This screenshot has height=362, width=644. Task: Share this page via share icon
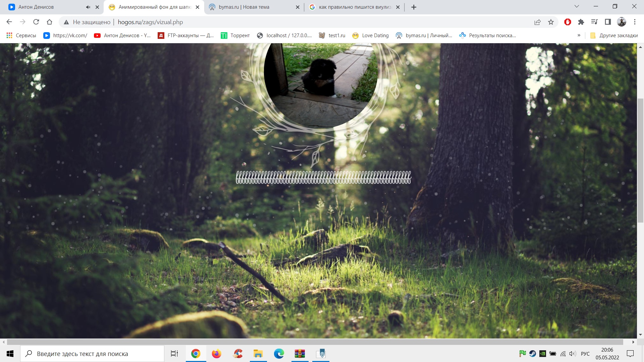(x=537, y=22)
